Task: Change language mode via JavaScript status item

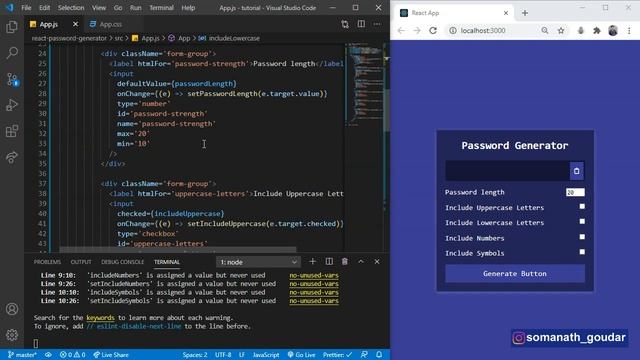Action: (266, 355)
